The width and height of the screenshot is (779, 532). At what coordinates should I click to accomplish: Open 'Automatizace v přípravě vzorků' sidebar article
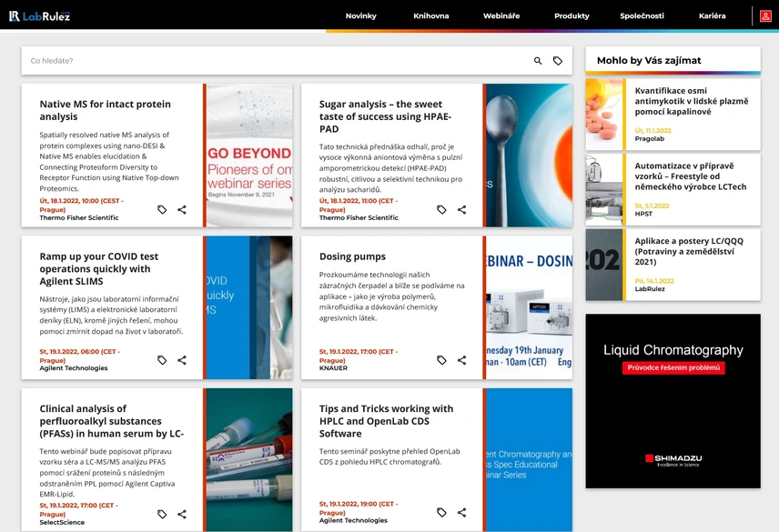pos(691,176)
